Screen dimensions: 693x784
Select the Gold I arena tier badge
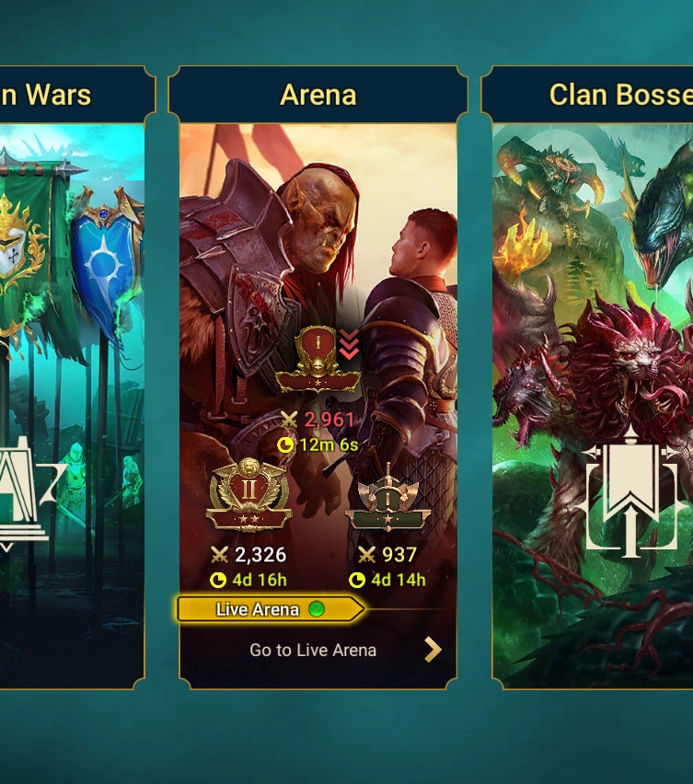point(317,359)
